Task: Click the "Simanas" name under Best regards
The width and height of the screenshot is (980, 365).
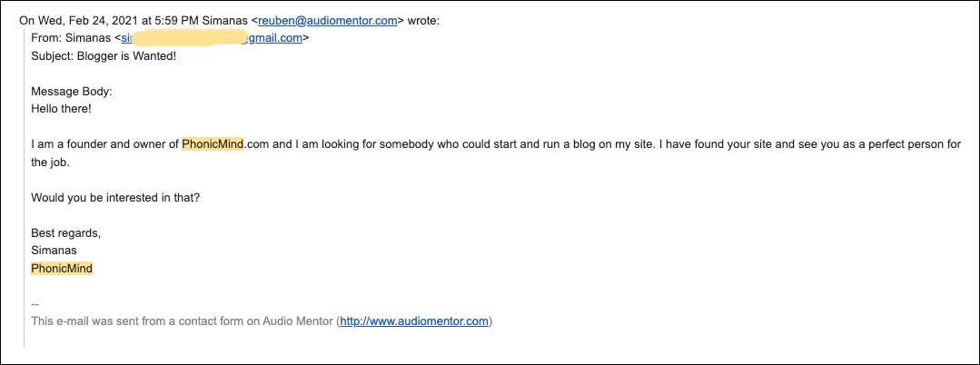Action: click(x=54, y=251)
